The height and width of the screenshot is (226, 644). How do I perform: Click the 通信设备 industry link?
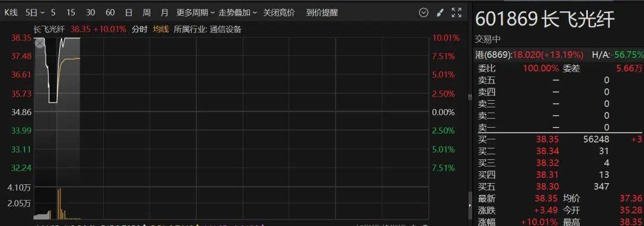click(x=225, y=30)
